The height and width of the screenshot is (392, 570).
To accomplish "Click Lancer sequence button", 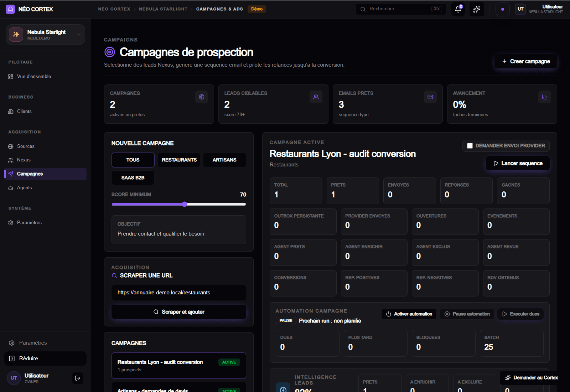I will coord(518,163).
